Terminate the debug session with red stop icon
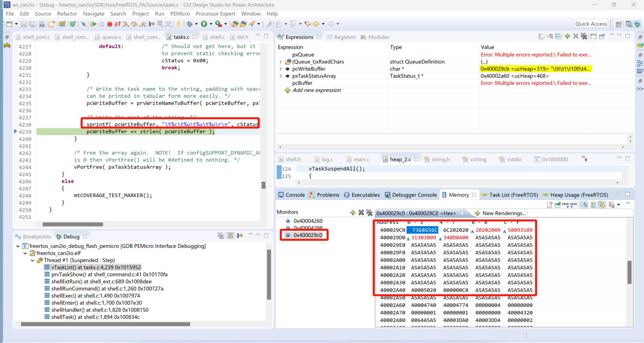 coord(109,24)
